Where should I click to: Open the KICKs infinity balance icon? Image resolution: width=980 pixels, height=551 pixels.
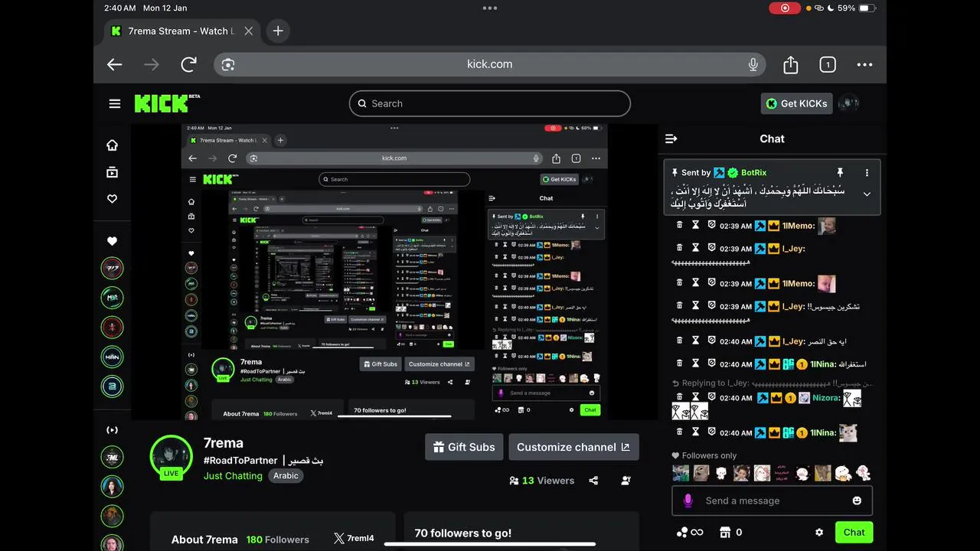(689, 533)
